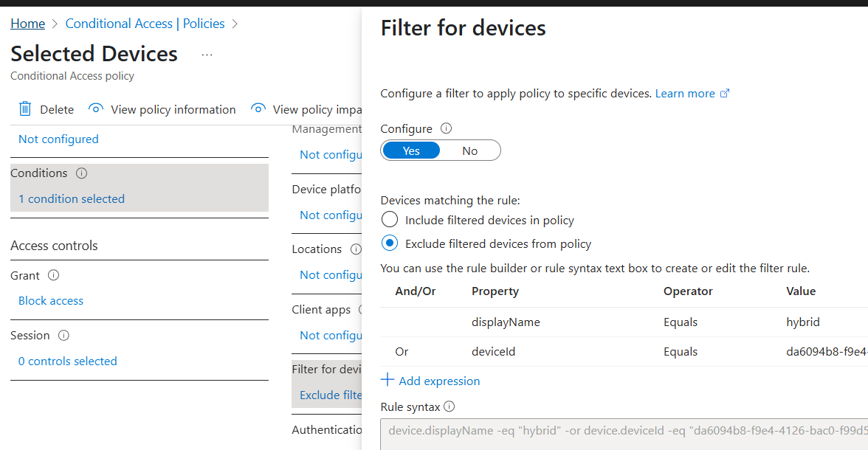
Task: Click the Access controls heading
Action: click(x=55, y=245)
